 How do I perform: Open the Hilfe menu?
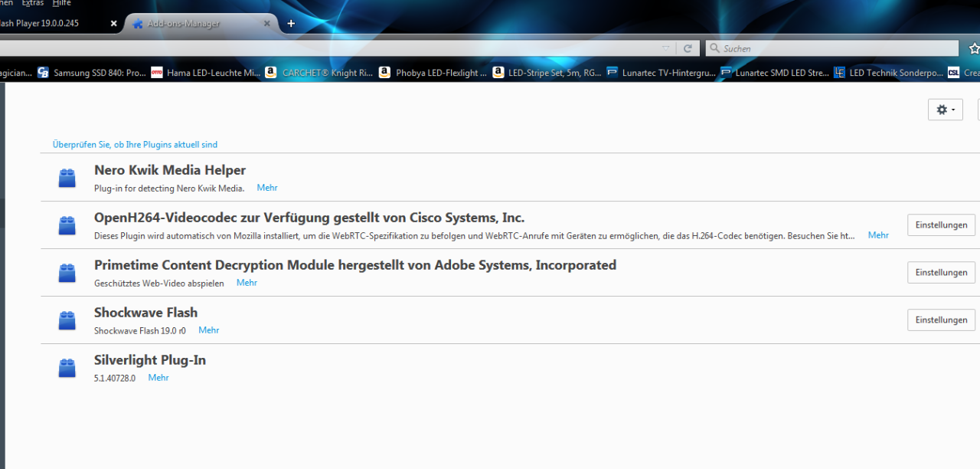click(x=61, y=4)
